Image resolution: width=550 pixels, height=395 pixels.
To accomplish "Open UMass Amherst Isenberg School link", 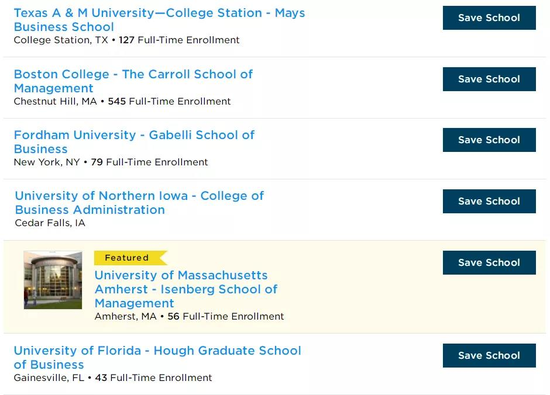I will click(186, 289).
